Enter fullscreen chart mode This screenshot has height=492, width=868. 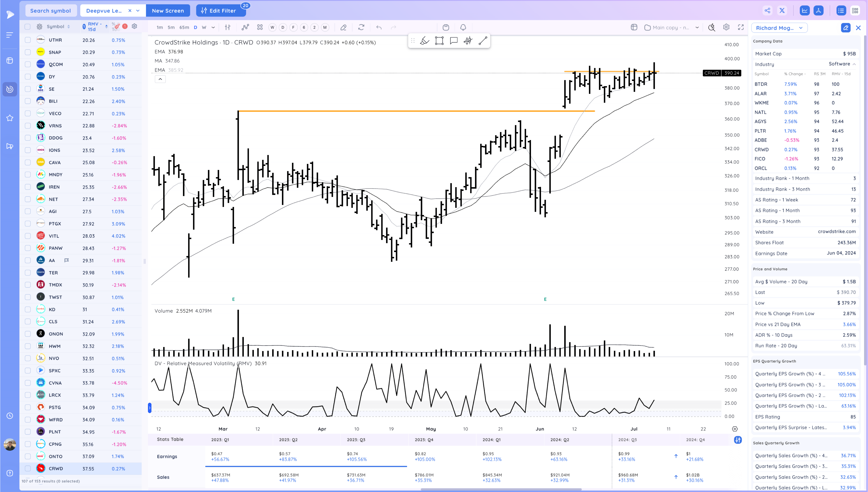pyautogui.click(x=741, y=27)
